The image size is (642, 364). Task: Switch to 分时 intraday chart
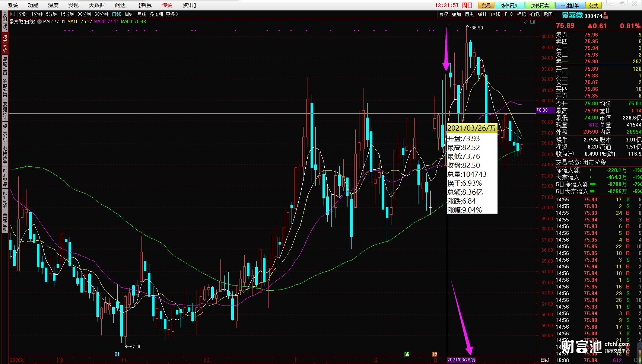coord(23,14)
